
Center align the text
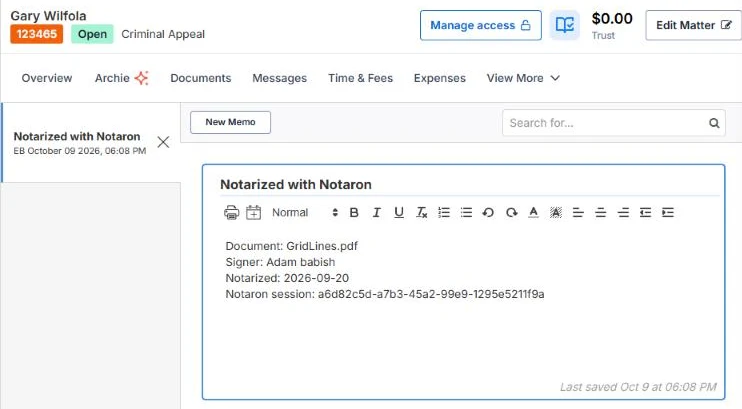click(x=601, y=213)
